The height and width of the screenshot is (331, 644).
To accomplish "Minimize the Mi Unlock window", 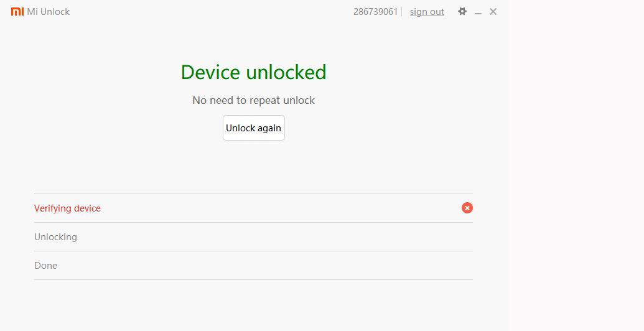I will point(478,12).
